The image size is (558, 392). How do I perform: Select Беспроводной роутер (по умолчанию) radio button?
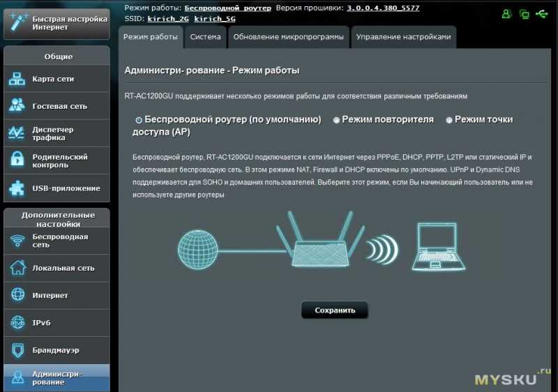click(139, 120)
